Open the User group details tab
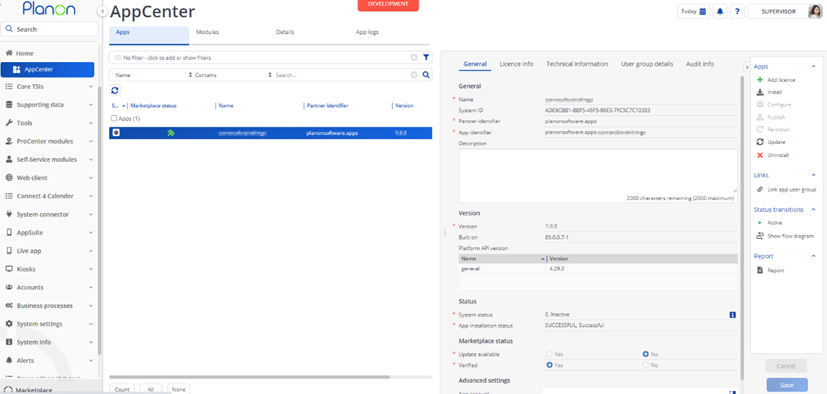The height and width of the screenshot is (394, 827). pos(647,64)
